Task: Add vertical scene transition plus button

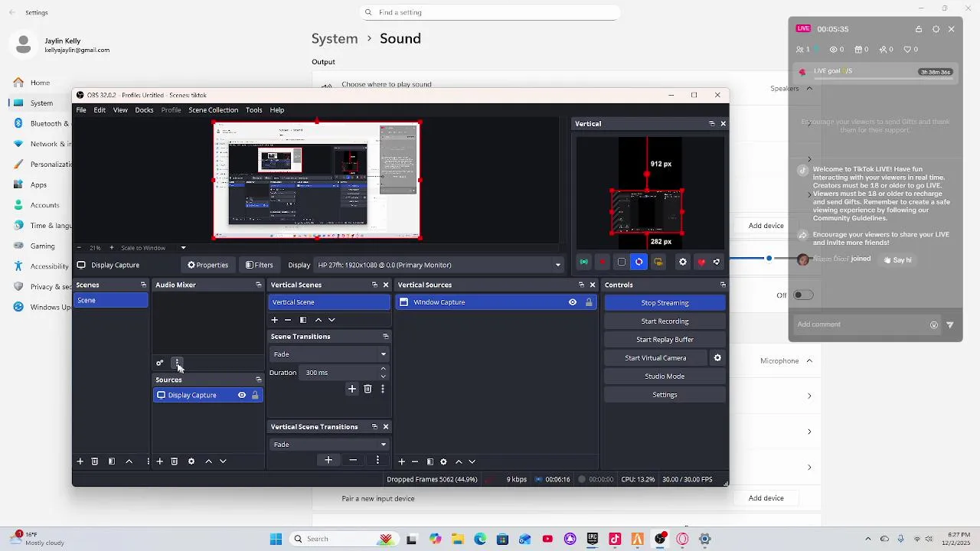Action: tap(328, 460)
